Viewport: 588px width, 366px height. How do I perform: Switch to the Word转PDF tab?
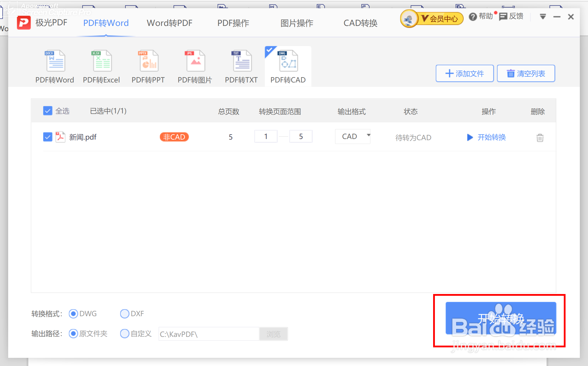click(169, 23)
